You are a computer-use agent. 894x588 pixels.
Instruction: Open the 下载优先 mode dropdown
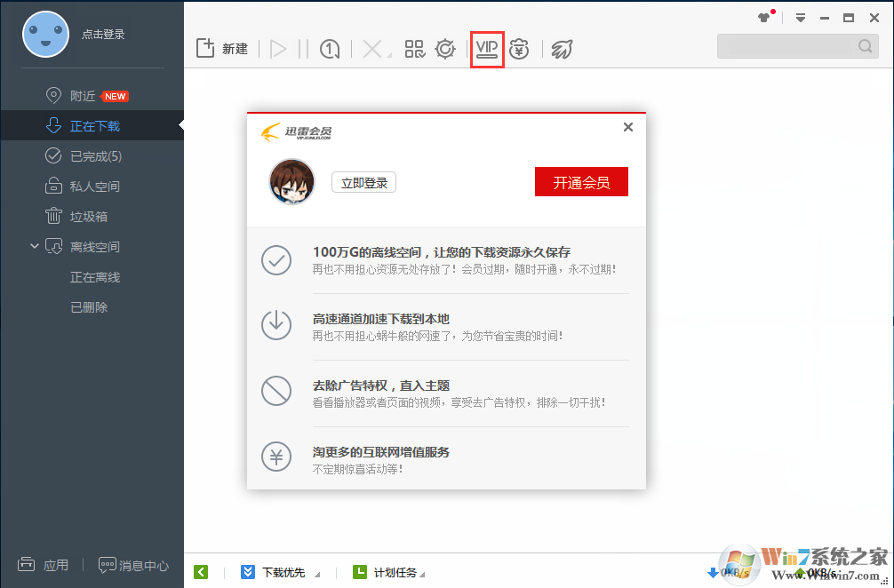click(280, 572)
